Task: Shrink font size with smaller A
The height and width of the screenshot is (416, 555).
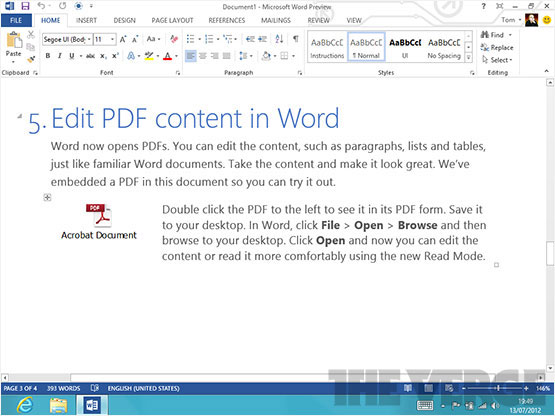Action: click(135, 39)
